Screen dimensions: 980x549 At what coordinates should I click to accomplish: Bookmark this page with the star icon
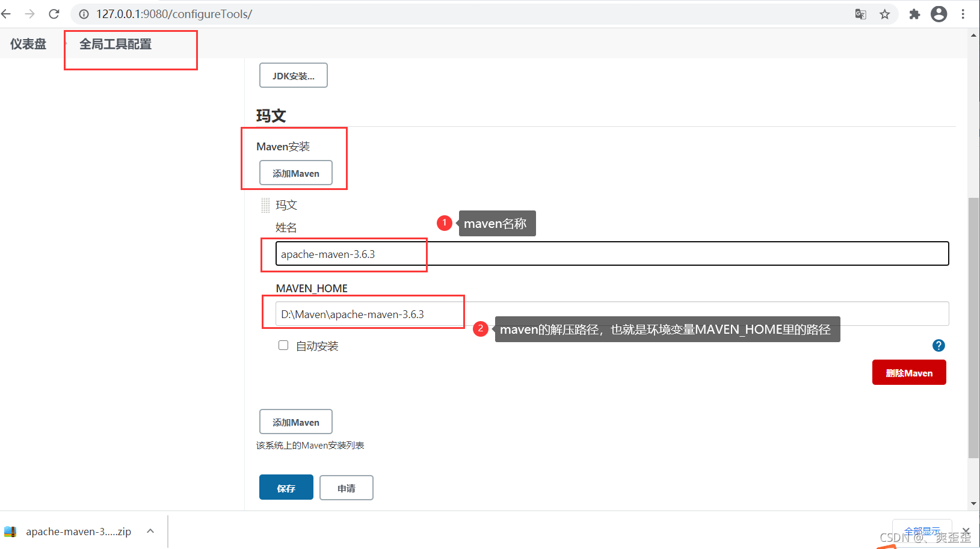pyautogui.click(x=884, y=14)
